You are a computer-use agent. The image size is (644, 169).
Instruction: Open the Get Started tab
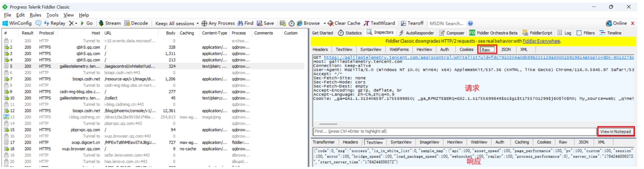pyautogui.click(x=322, y=33)
